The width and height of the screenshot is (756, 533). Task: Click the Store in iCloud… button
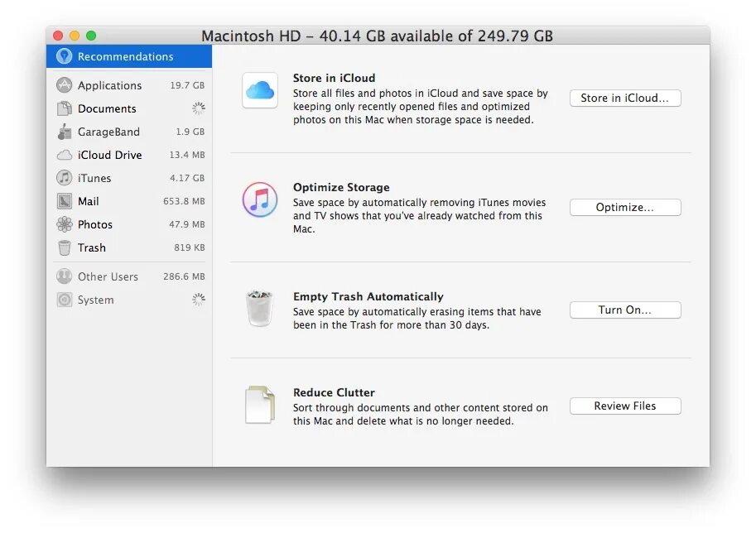[x=625, y=98]
